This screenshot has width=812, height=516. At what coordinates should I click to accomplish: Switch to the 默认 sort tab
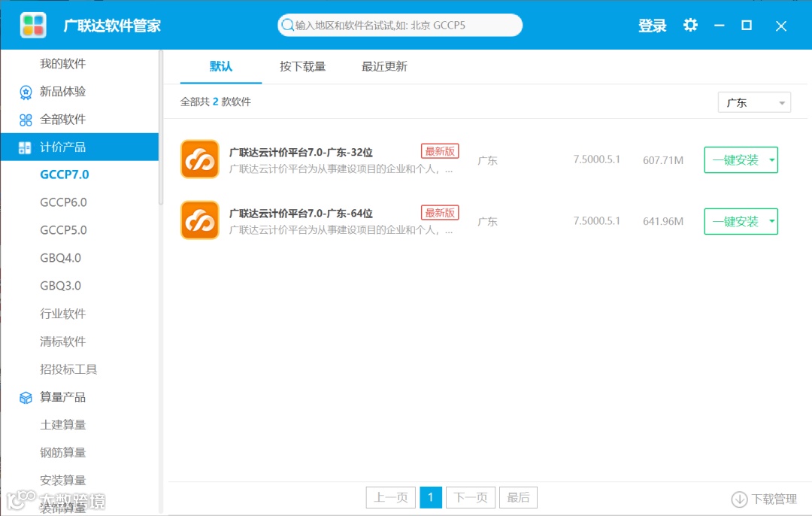221,66
